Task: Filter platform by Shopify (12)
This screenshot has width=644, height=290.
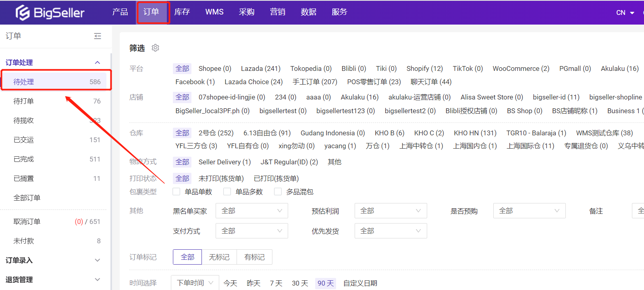Action: click(x=425, y=68)
